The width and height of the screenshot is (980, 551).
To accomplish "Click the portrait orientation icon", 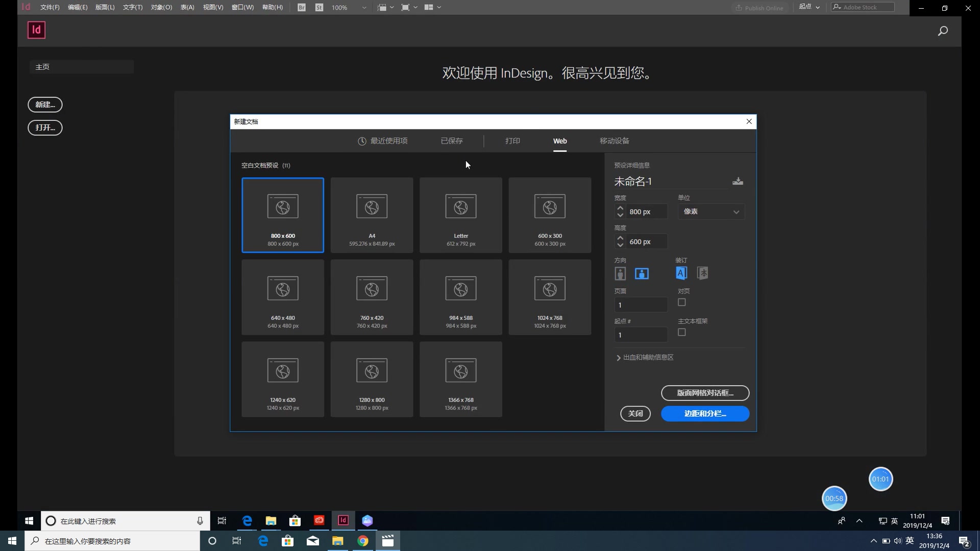I will click(619, 272).
